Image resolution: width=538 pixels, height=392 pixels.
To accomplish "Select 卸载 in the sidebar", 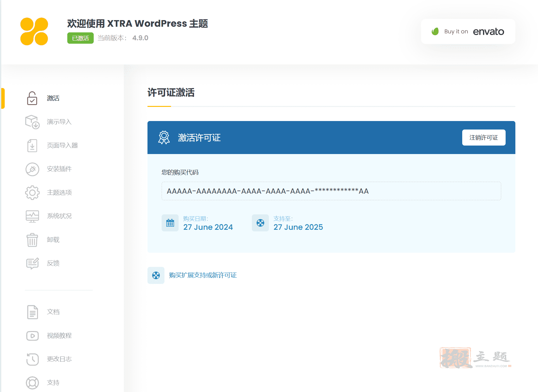I will [53, 240].
